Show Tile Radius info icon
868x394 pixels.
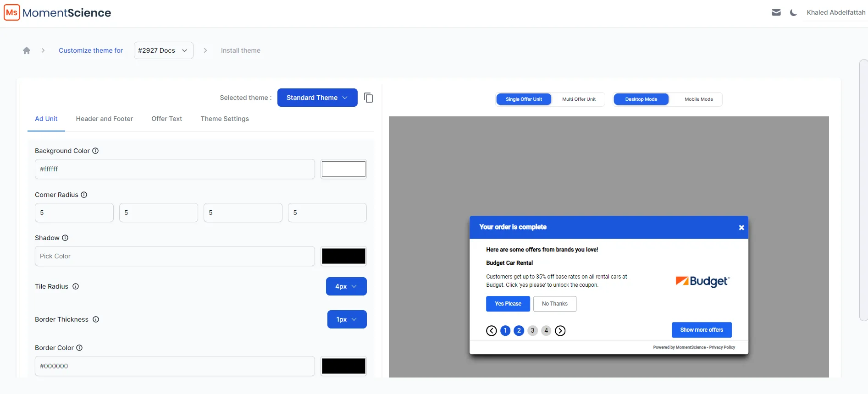click(76, 286)
